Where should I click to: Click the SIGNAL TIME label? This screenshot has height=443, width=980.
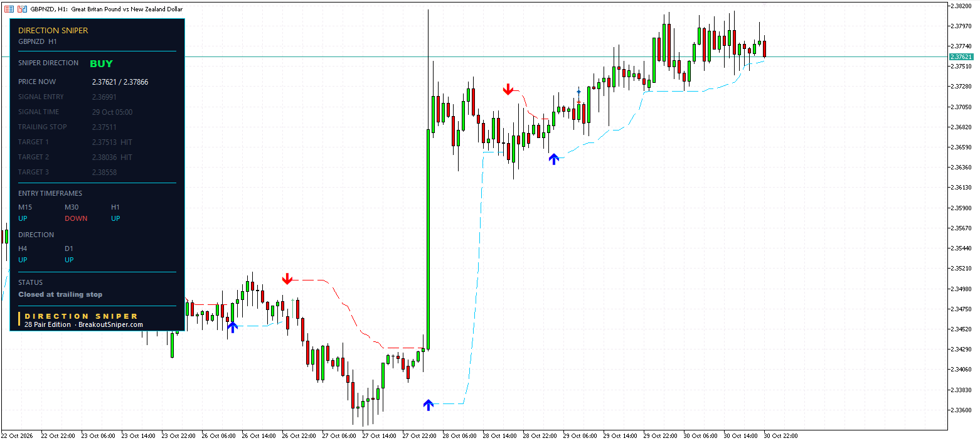point(39,112)
